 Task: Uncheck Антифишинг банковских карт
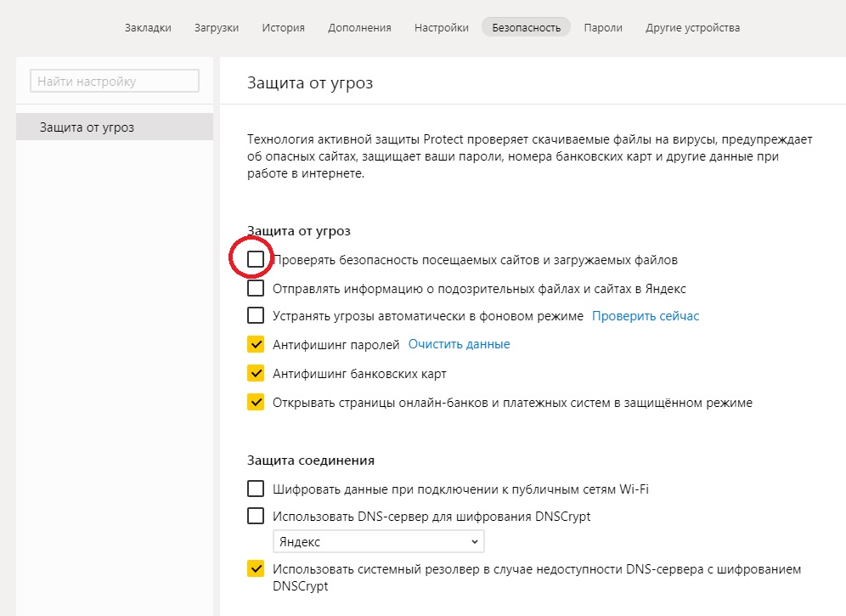256,374
